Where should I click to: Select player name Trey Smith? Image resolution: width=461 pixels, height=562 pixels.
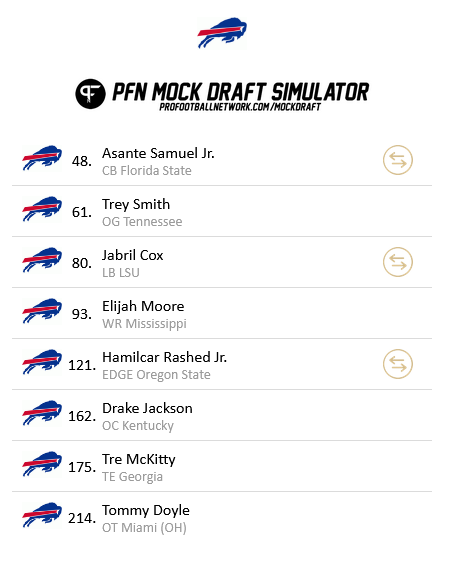pyautogui.click(x=136, y=204)
